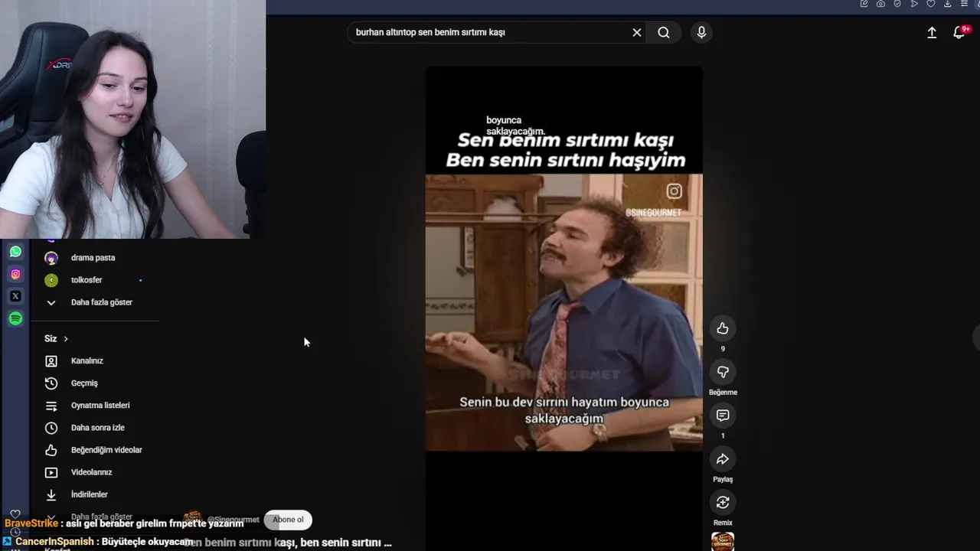
Task: Click the Kanalınız person icon
Action: point(51,360)
